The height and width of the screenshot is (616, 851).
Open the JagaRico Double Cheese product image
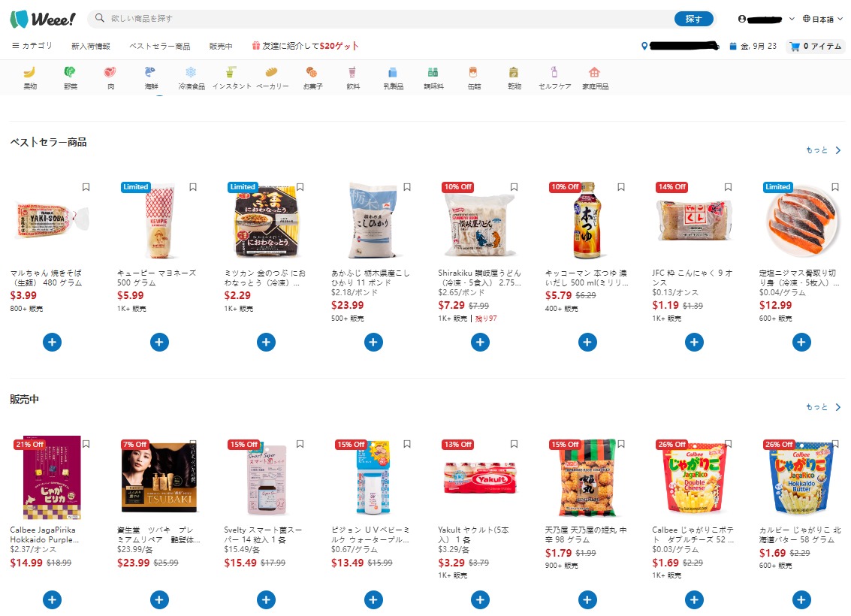point(694,478)
